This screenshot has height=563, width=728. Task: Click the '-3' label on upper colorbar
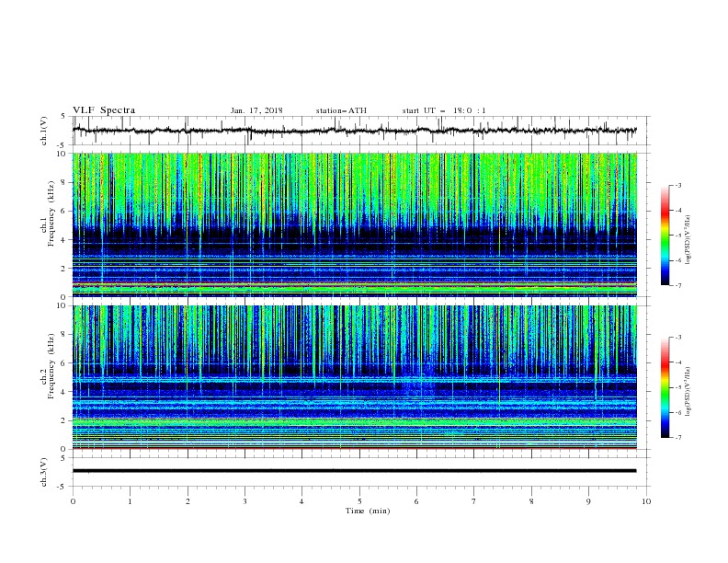click(678, 185)
